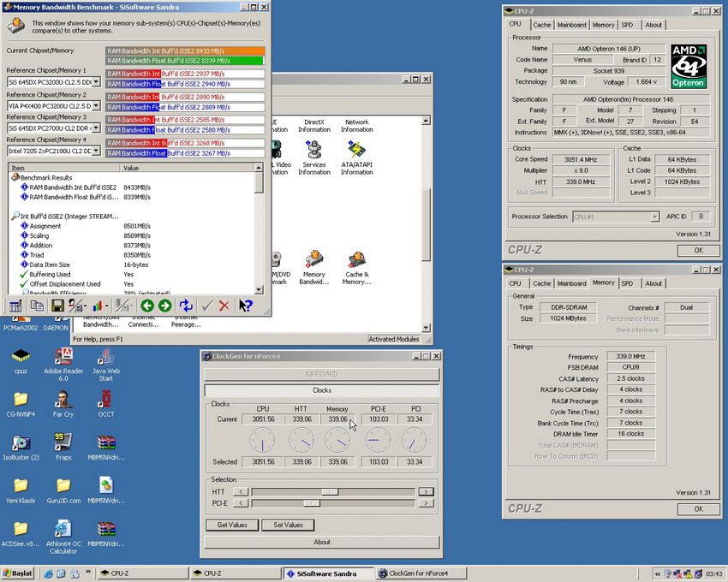The image size is (728, 582).
Task: Click the Başlat start button
Action: coord(18,573)
